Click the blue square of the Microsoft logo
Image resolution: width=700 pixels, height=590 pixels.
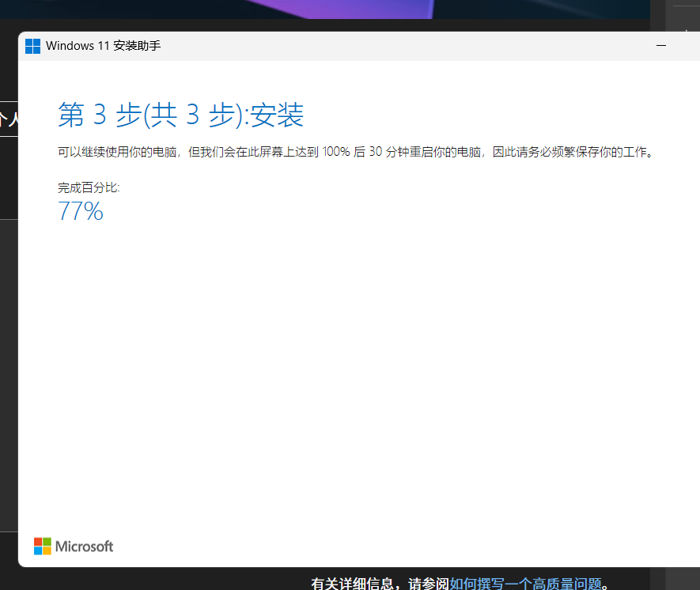37,550
